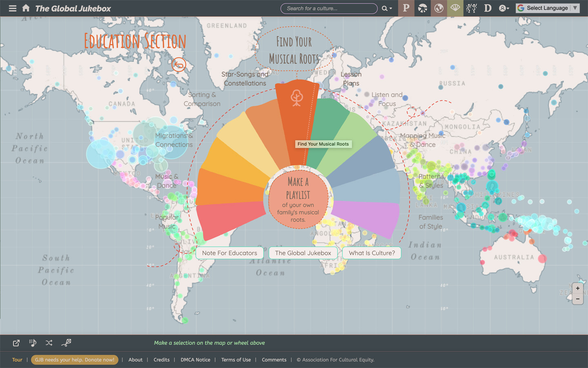Screen dimensions: 588x368
Task: Select Patterns & Styles label
Action: click(431, 181)
